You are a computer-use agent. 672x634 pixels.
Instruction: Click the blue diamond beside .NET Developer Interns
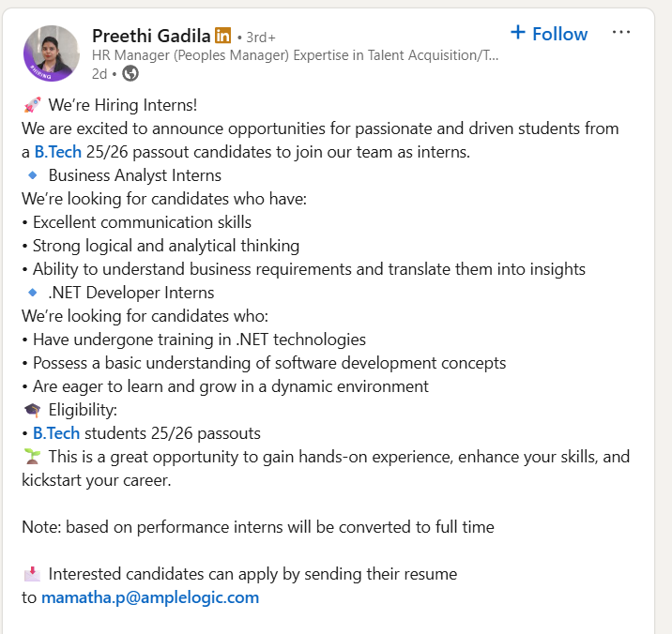pyautogui.click(x=33, y=292)
